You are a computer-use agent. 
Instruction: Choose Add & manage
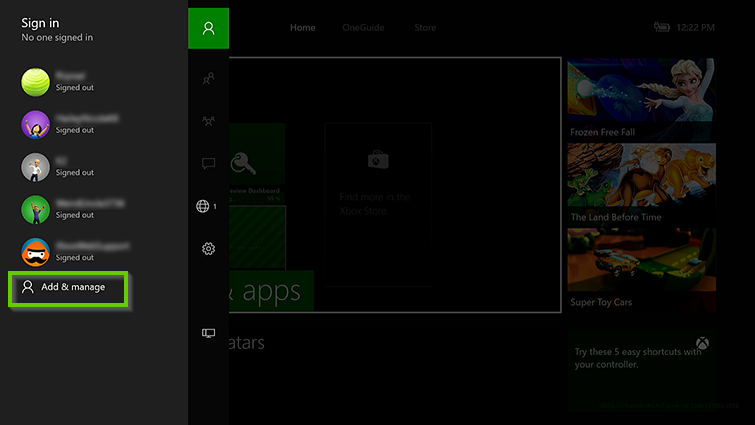tap(68, 289)
